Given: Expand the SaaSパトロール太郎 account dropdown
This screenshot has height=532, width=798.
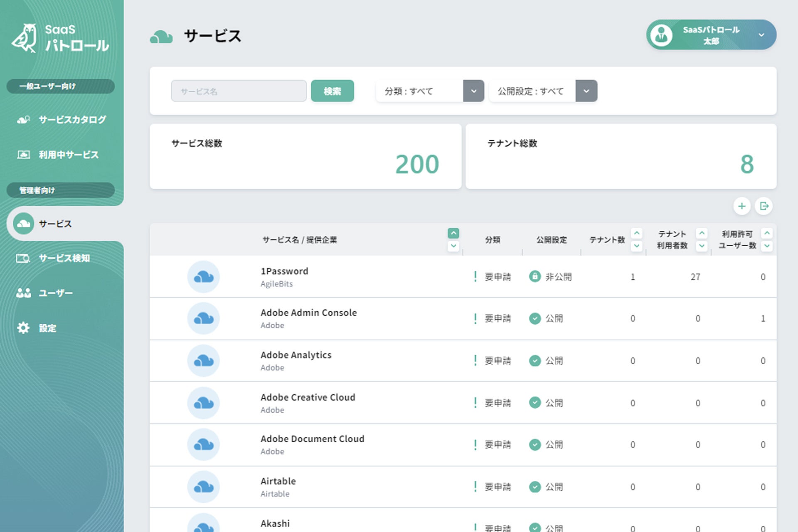Looking at the screenshot, I should click(761, 35).
